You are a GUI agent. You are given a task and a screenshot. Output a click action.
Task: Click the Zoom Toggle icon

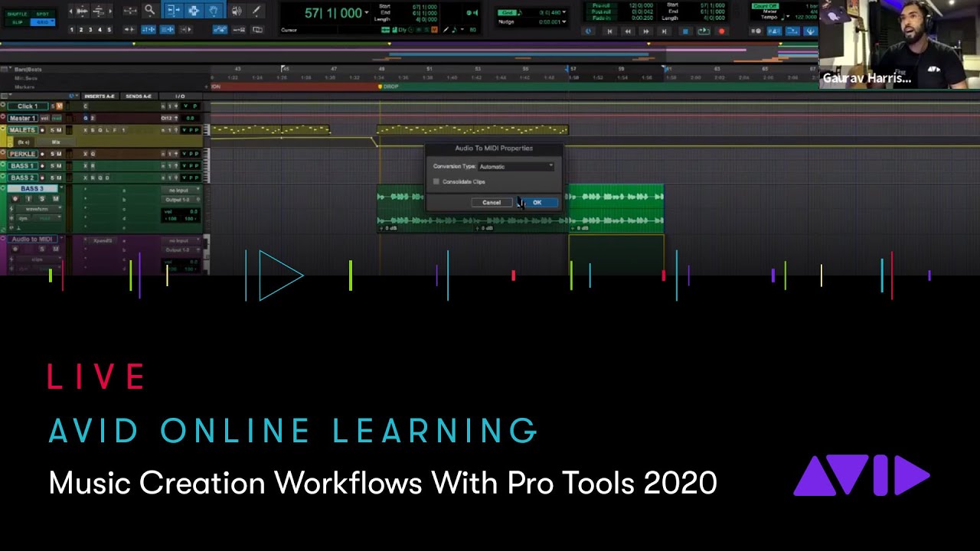(130, 11)
